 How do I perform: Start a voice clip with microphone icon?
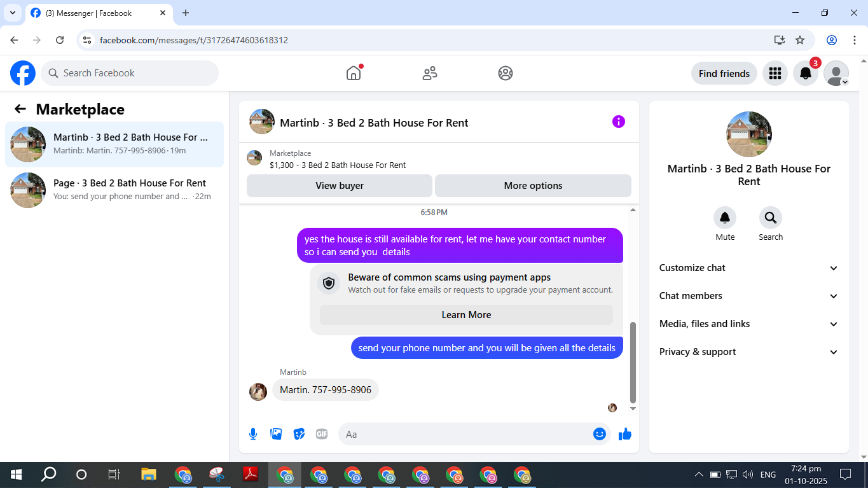pos(253,434)
